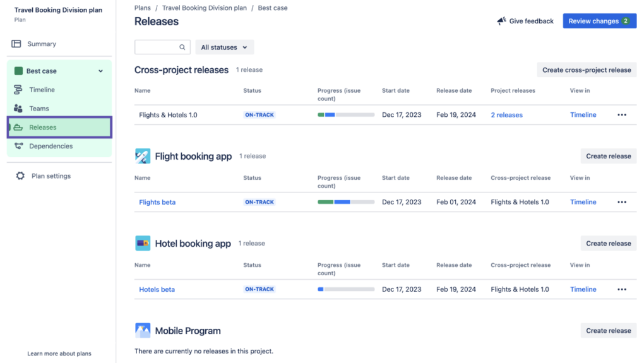644x363 pixels.
Task: Select Releases in the sidebar
Action: click(x=59, y=128)
